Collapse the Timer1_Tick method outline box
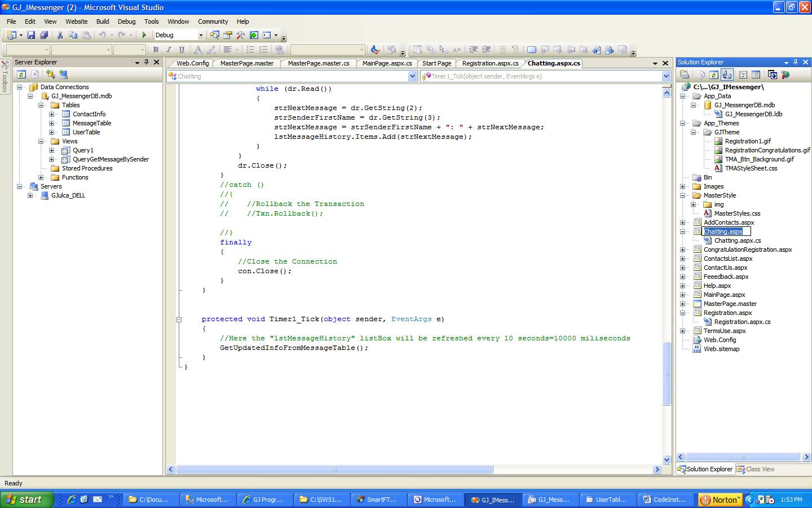812x508 pixels. point(179,319)
